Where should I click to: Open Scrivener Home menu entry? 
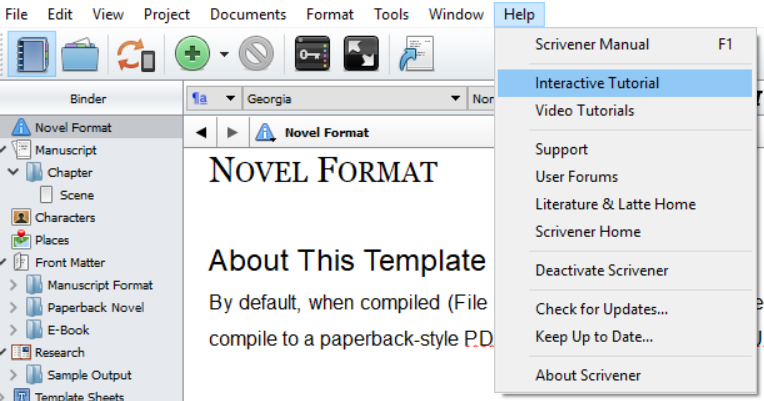click(626, 231)
